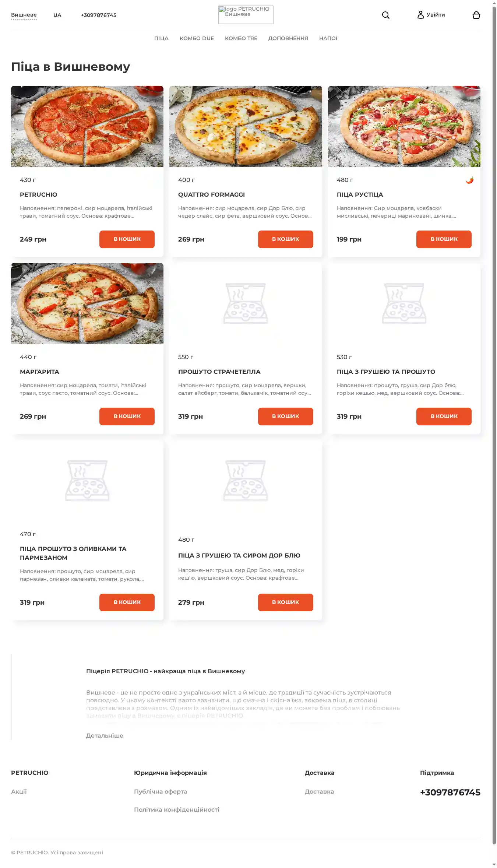497x868 pixels.
Task: Click the Прошуто Страчетелла placeholder pizza box icon
Action: pyautogui.click(x=246, y=303)
